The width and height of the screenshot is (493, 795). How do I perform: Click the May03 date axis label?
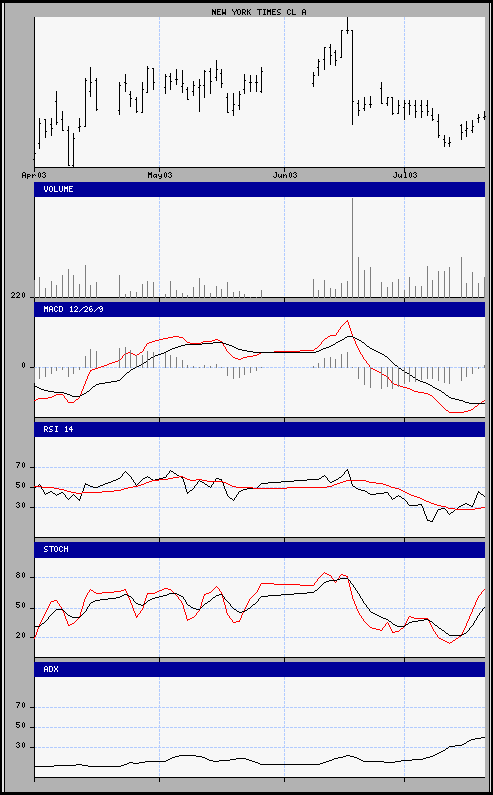(159, 175)
